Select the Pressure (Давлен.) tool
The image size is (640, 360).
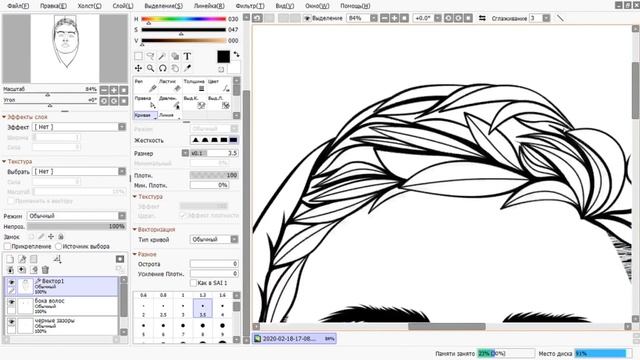pos(170,102)
